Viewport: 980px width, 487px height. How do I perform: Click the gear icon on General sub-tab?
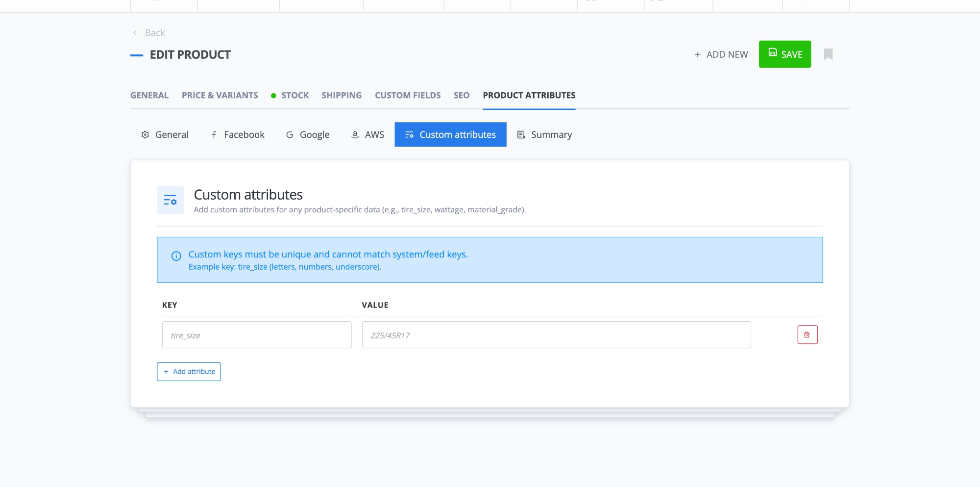click(145, 134)
